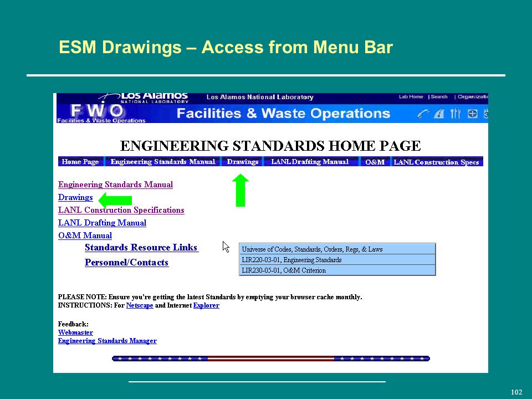532x399 pixels.
Task: Select Universe of Codes, Standards, Orders, Regs, & Laws
Action: pos(337,249)
